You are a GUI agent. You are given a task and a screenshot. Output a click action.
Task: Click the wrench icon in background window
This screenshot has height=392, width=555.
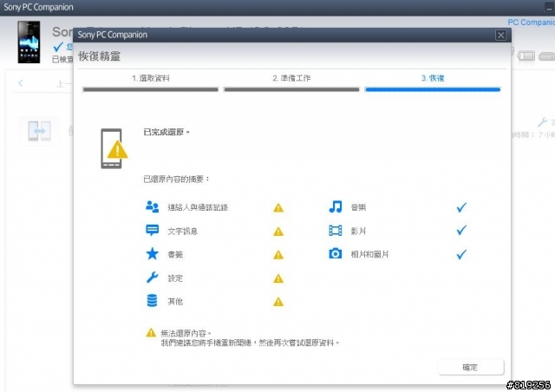(542, 122)
